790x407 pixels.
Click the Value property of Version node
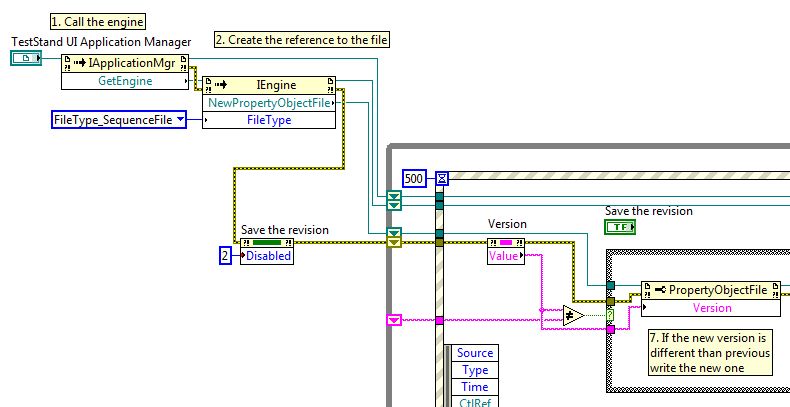tap(506, 256)
